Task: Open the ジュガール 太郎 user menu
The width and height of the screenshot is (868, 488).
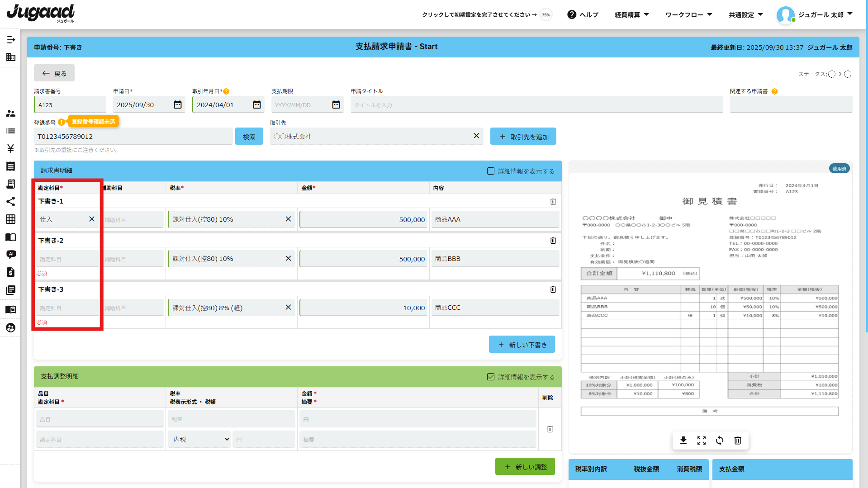Action: click(x=815, y=15)
